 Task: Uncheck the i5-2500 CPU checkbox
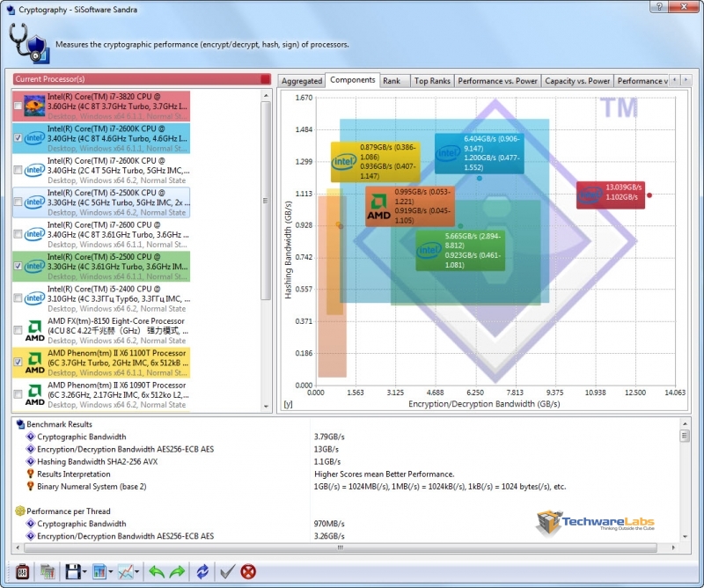(x=18, y=266)
